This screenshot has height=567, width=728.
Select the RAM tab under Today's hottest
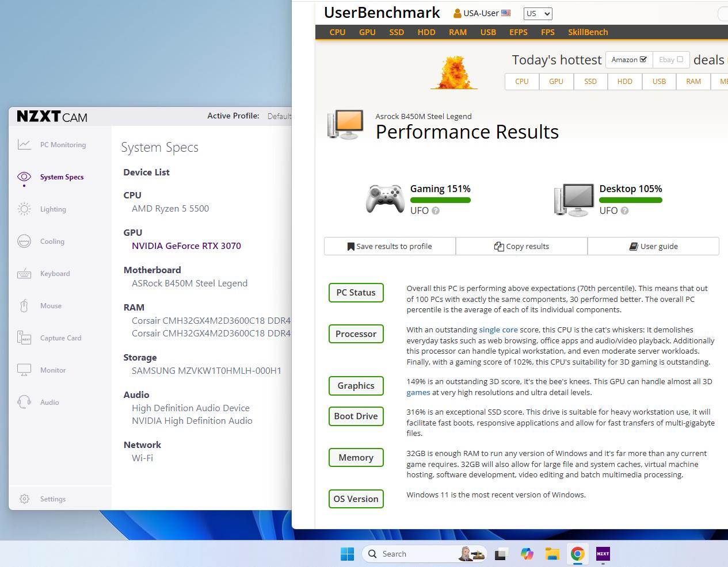(x=693, y=82)
